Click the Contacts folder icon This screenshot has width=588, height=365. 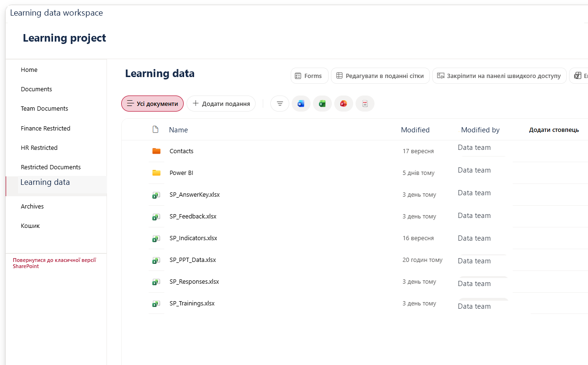[x=156, y=151]
